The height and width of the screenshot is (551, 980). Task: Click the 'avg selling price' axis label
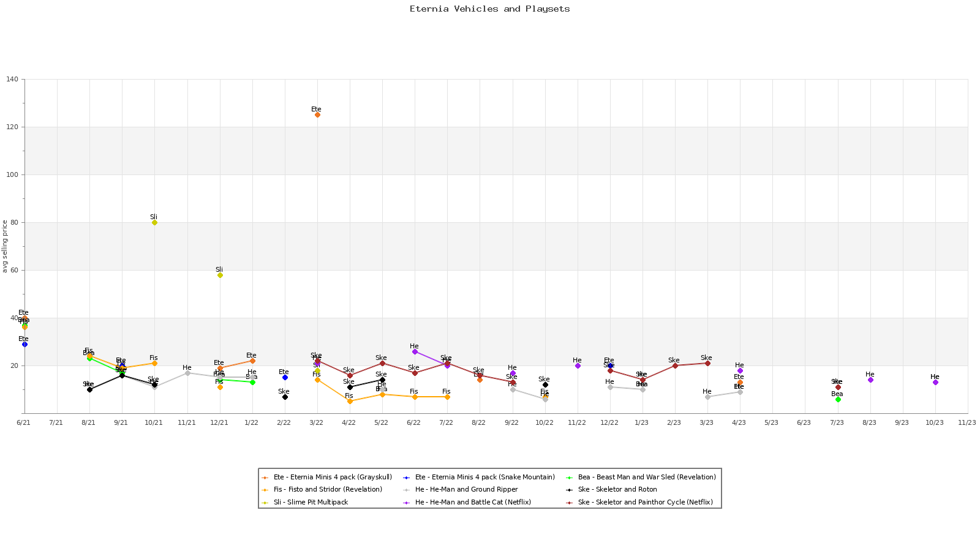pos(5,246)
